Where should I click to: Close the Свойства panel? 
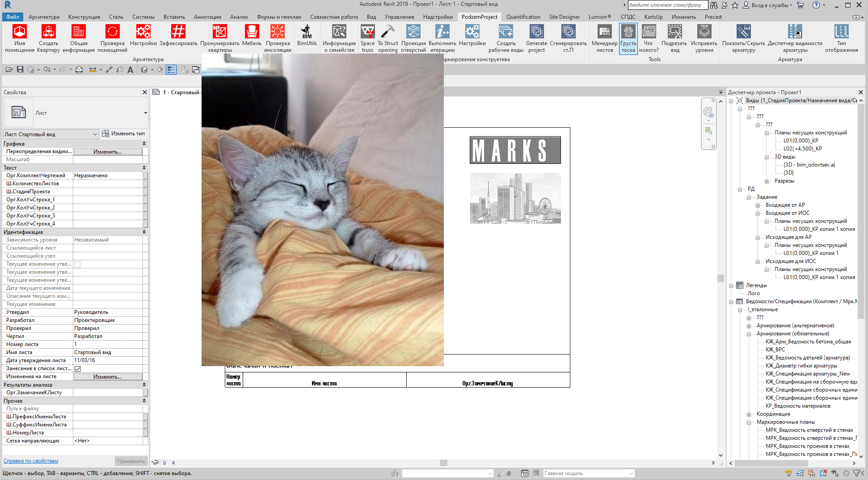tap(144, 92)
